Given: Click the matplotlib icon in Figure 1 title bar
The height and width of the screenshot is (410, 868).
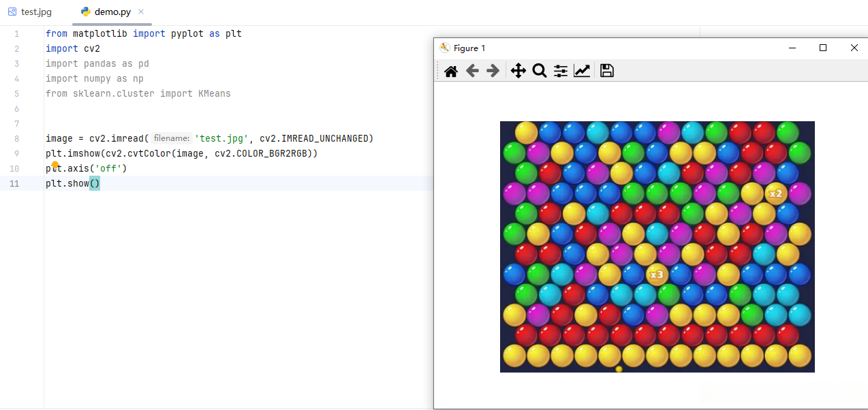Looking at the screenshot, I should click(445, 48).
